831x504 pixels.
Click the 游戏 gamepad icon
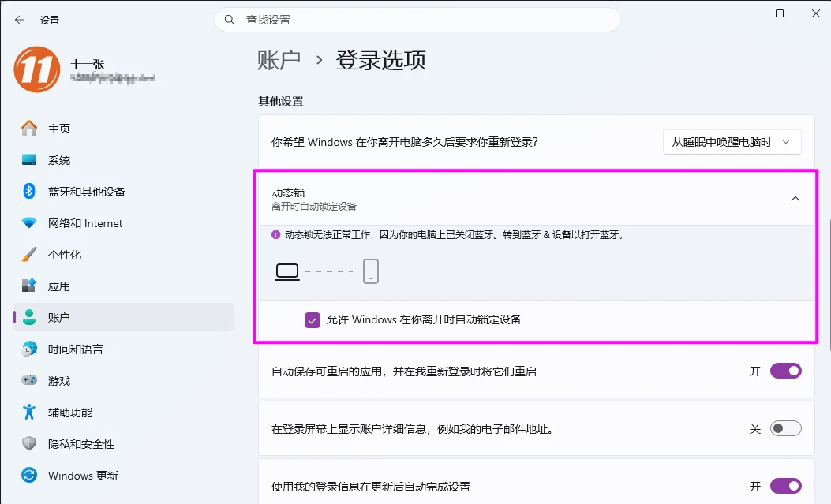coord(29,380)
